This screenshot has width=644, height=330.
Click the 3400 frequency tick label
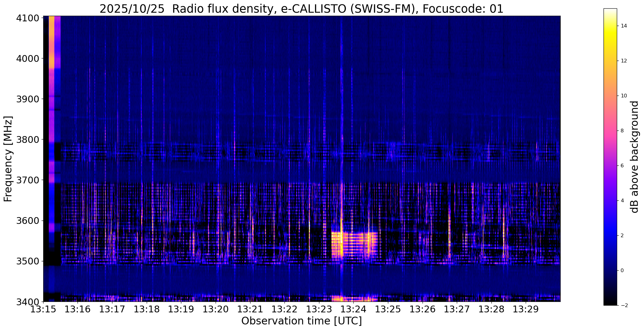28,302
